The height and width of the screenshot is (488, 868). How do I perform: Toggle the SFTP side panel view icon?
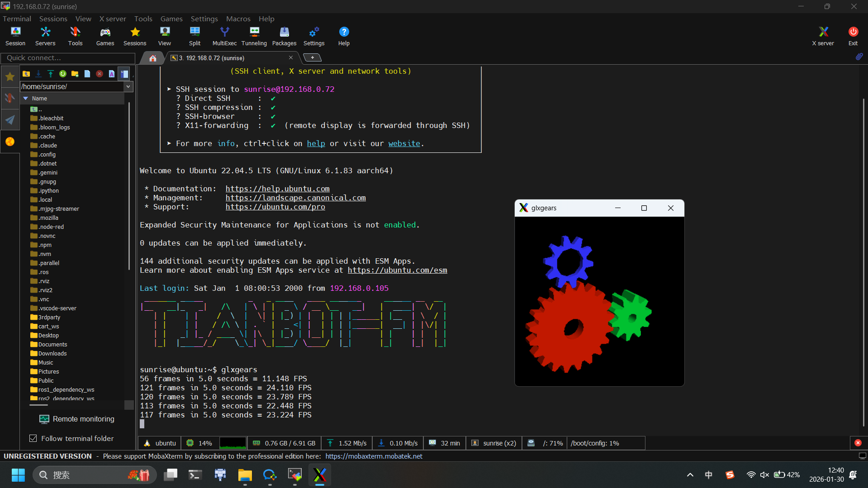point(124,74)
